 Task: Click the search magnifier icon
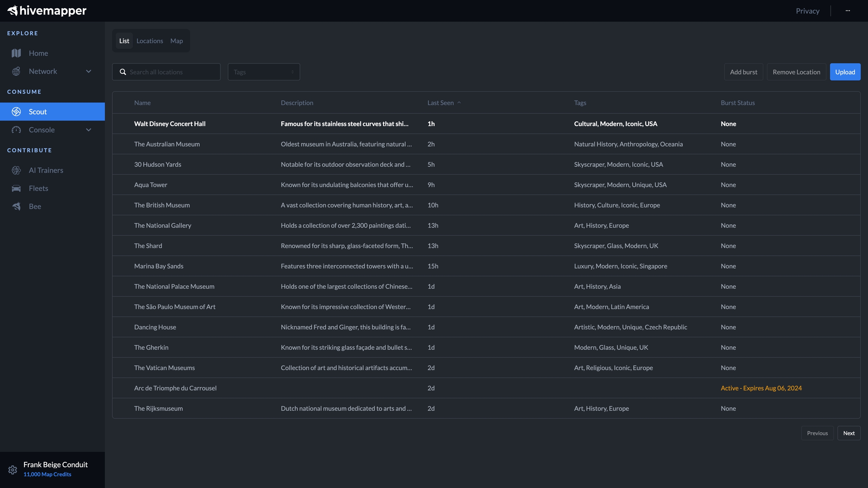(x=123, y=72)
